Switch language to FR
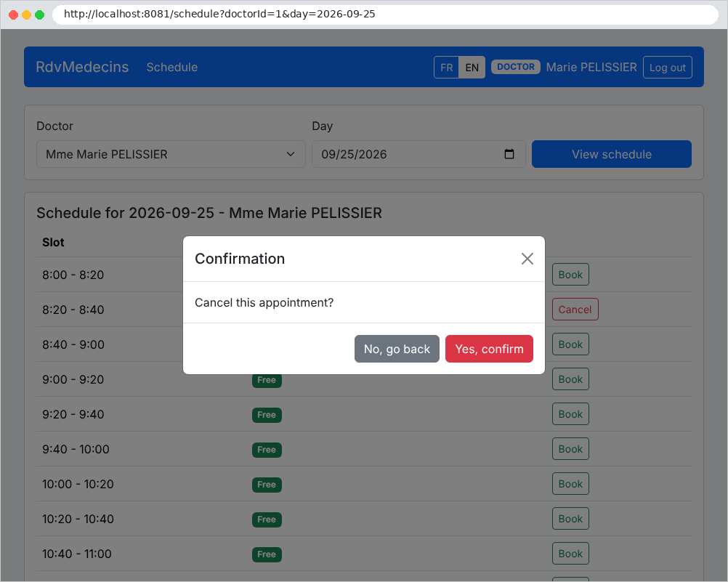This screenshot has width=728, height=582. (447, 68)
